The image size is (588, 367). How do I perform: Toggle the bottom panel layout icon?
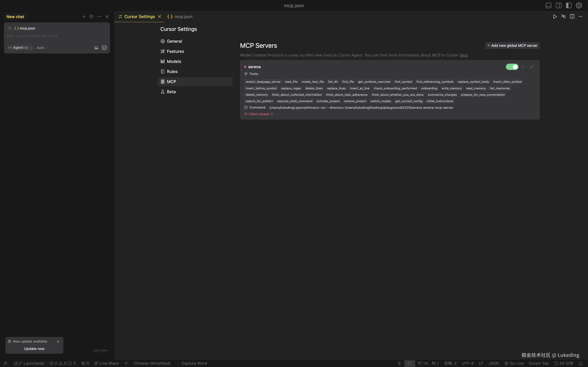[x=548, y=5]
